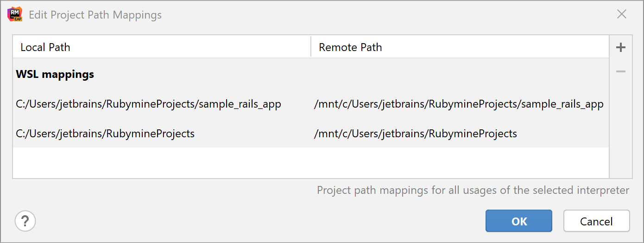Click the empty white area below the mappings
Screen dimensions: 644x243
[x=310, y=163]
